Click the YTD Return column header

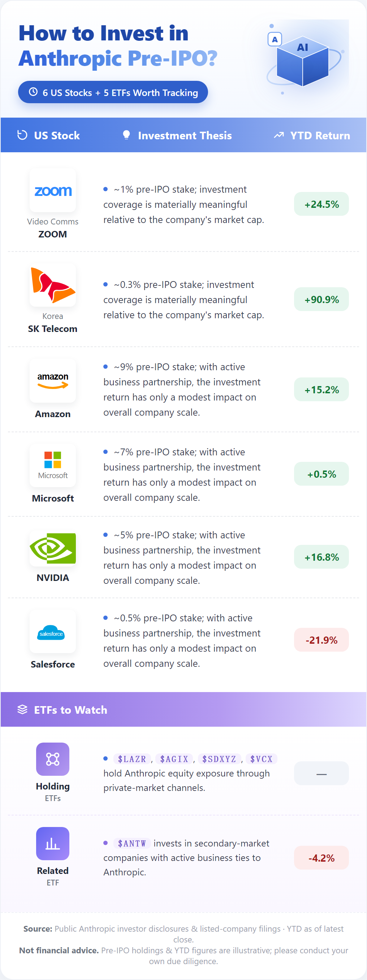(x=312, y=135)
